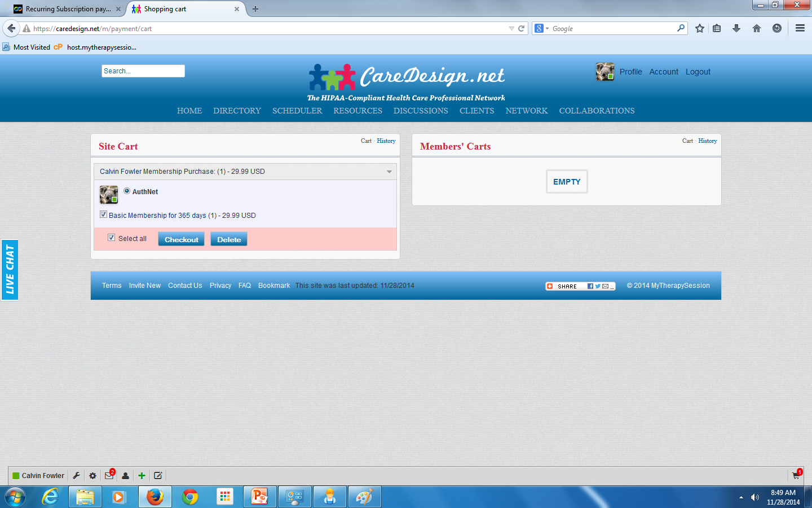Open the wrench tools icon in bottom bar
Image resolution: width=812 pixels, height=508 pixels.
[x=76, y=476]
